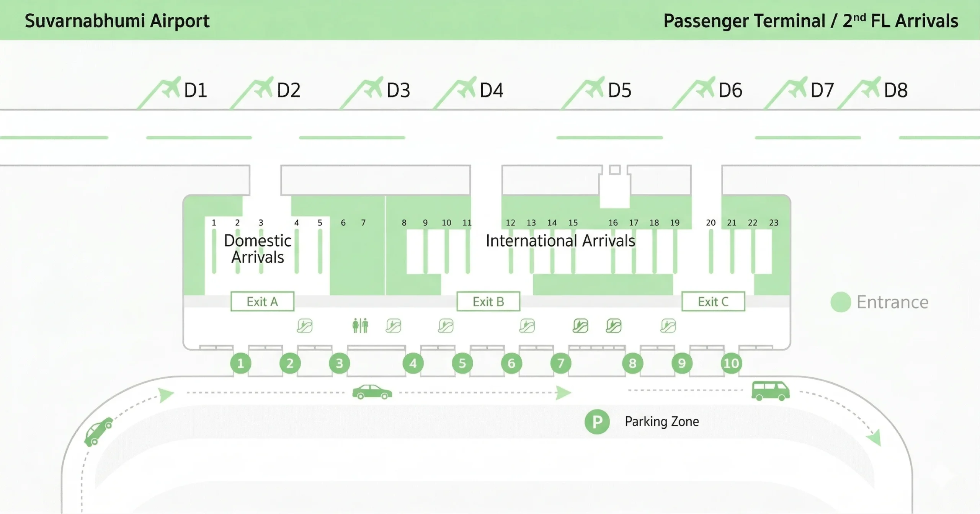Click the Domestic Arrivals label
Viewport: 980px width, 514px height.
258,249
